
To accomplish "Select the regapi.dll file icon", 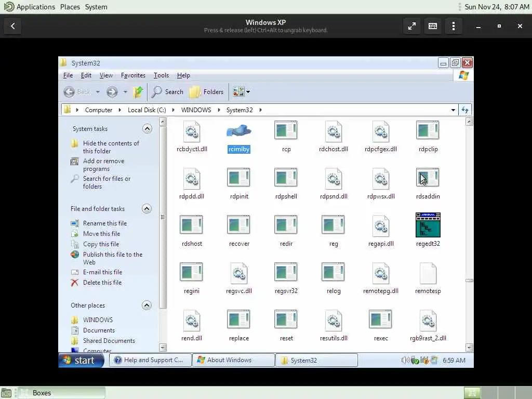I will click(381, 226).
